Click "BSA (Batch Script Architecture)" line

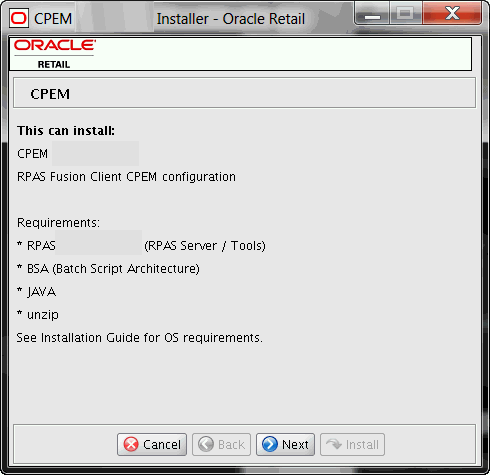pyautogui.click(x=108, y=269)
